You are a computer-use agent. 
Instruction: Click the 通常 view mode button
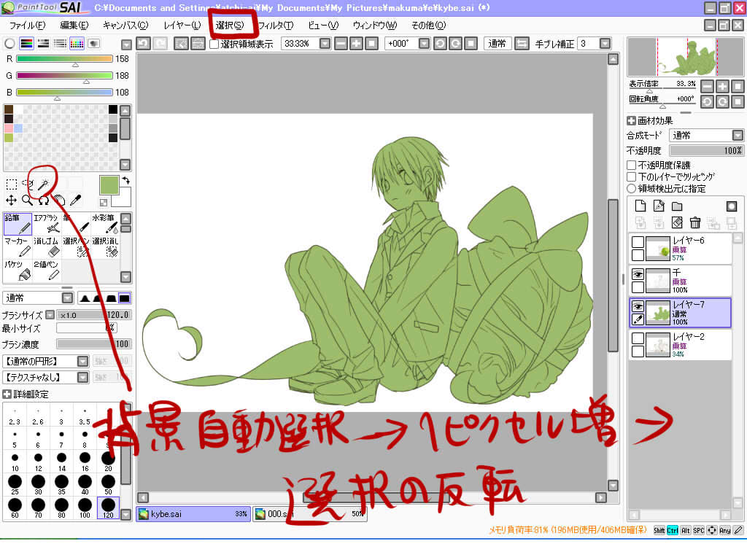[x=498, y=44]
